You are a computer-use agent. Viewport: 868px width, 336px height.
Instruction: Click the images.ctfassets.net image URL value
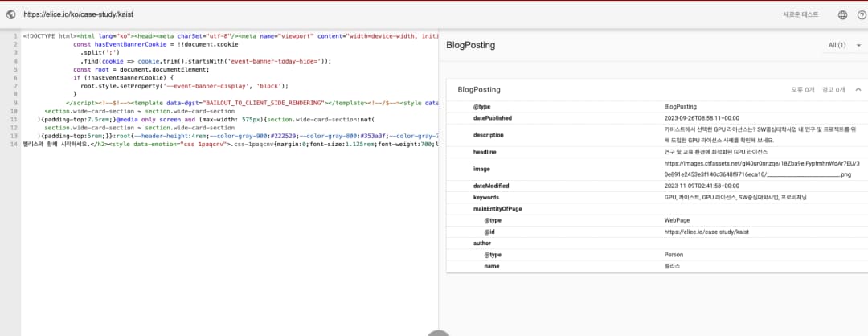coord(761,169)
